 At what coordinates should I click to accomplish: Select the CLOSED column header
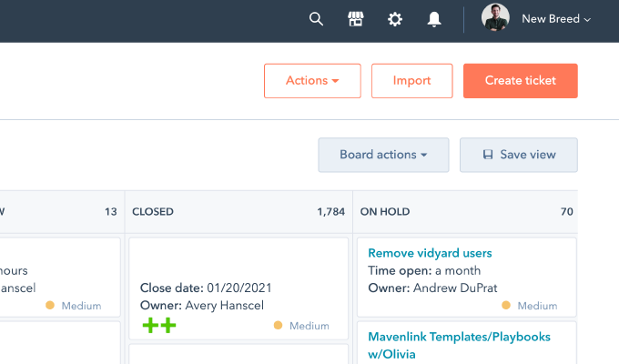(x=153, y=211)
